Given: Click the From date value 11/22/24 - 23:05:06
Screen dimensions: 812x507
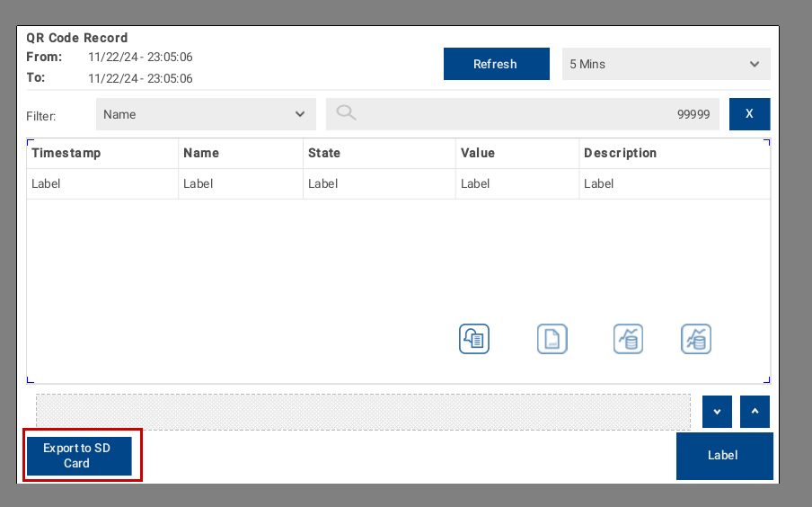Looking at the screenshot, I should [x=140, y=57].
